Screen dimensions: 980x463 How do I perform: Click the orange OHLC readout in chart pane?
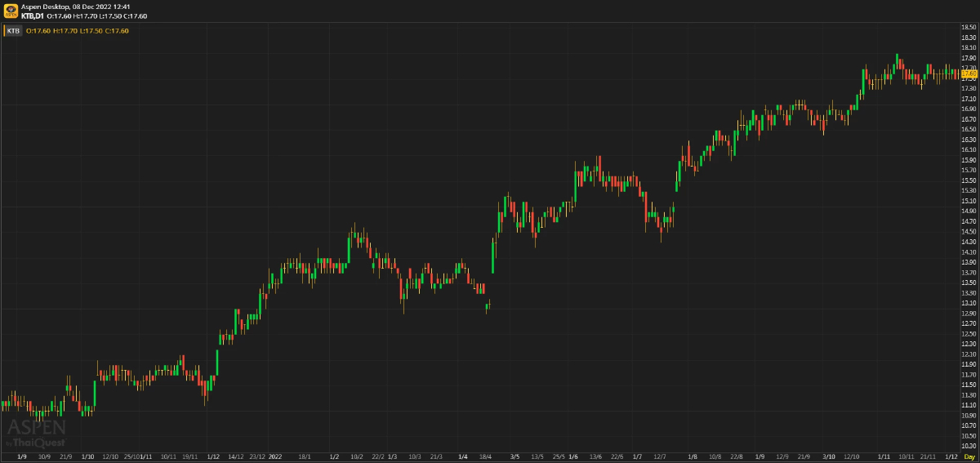click(x=78, y=31)
